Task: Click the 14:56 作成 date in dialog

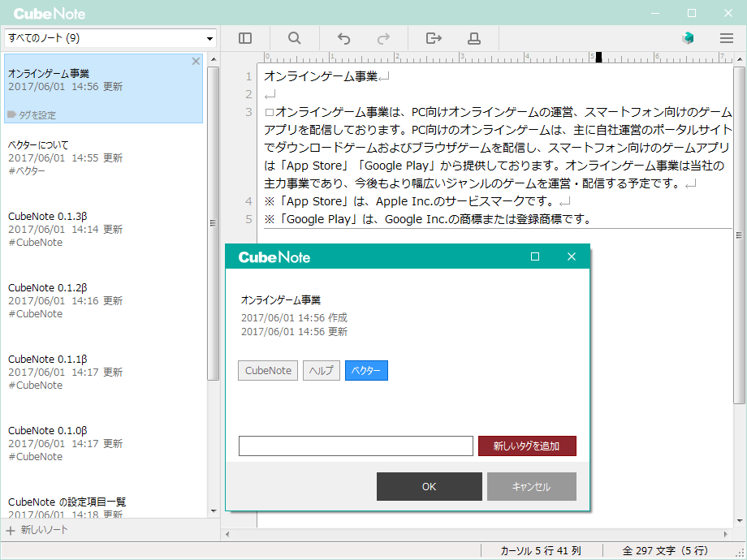Action: pyautogui.click(x=294, y=317)
